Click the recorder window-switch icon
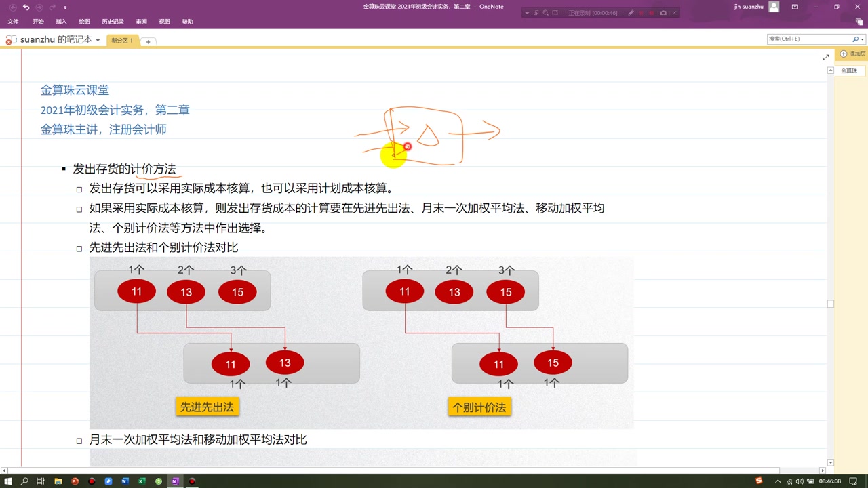This screenshot has height=488, width=868. [x=536, y=13]
